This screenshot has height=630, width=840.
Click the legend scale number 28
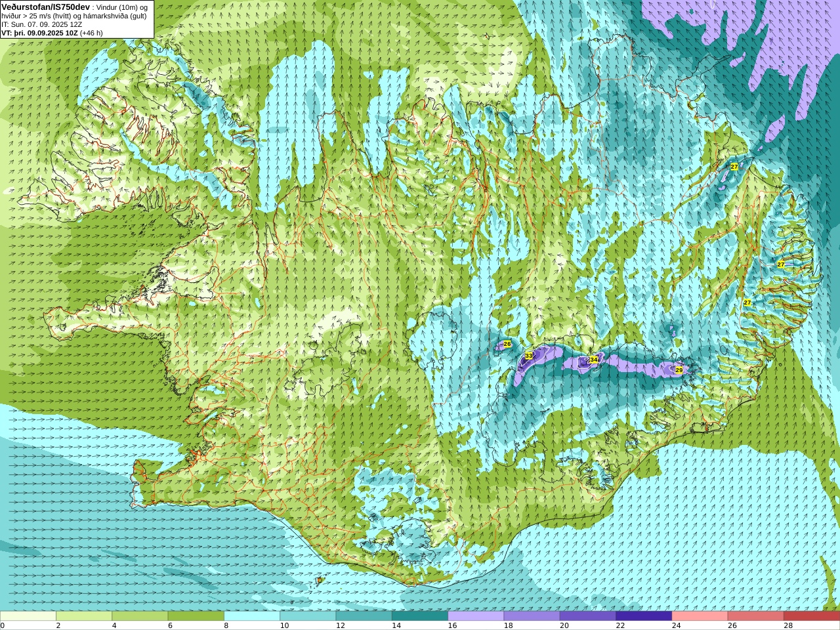788,625
